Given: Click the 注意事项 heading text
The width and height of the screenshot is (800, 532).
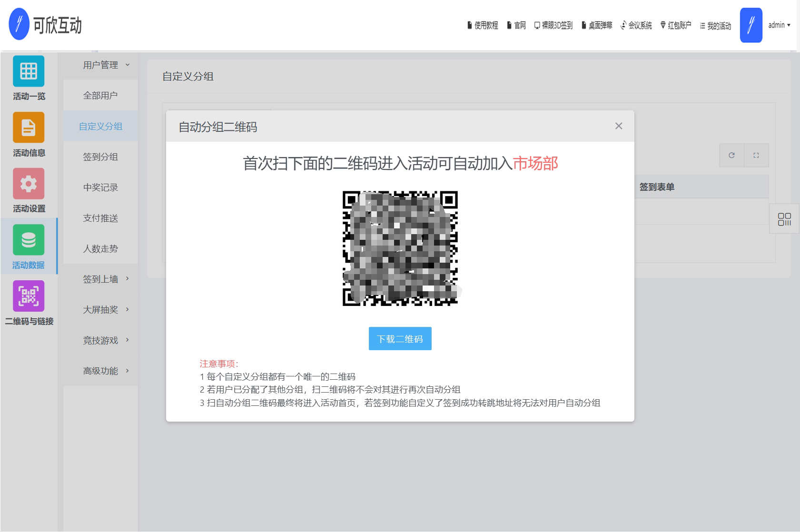Looking at the screenshot, I should pos(219,364).
